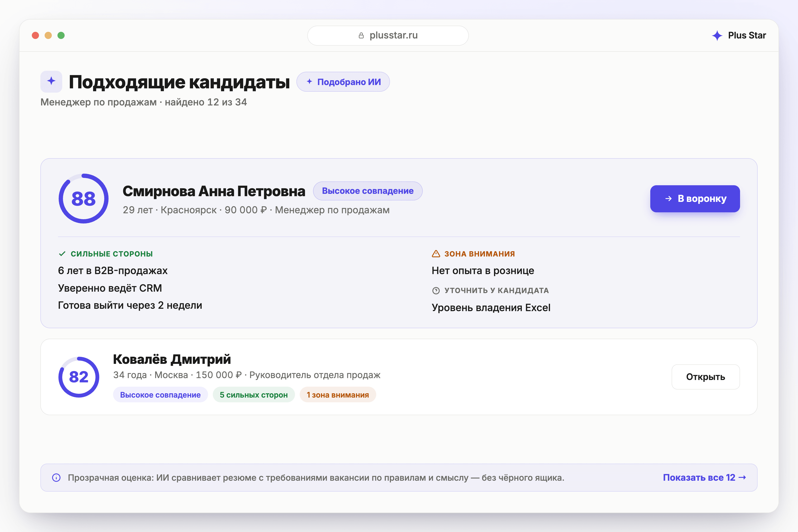Click the text Уровень владения Excel
Viewport: 798px width, 532px height.
coord(491,307)
